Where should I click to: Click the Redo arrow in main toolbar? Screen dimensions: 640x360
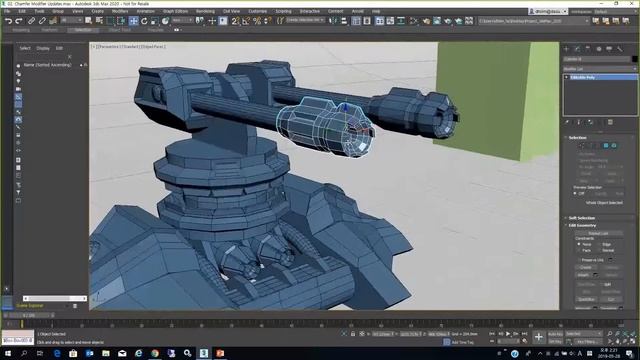[19, 21]
